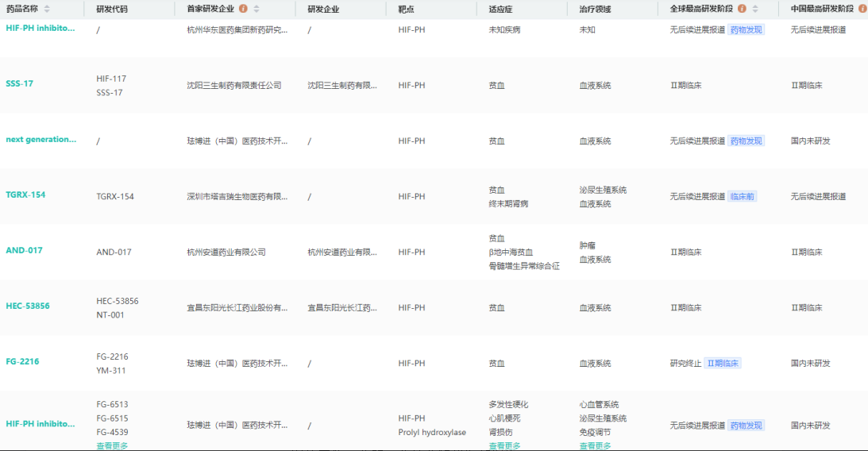Viewport: 868px width, 451px height.
Task: Select the 研发企业 column header
Action: (323, 9)
